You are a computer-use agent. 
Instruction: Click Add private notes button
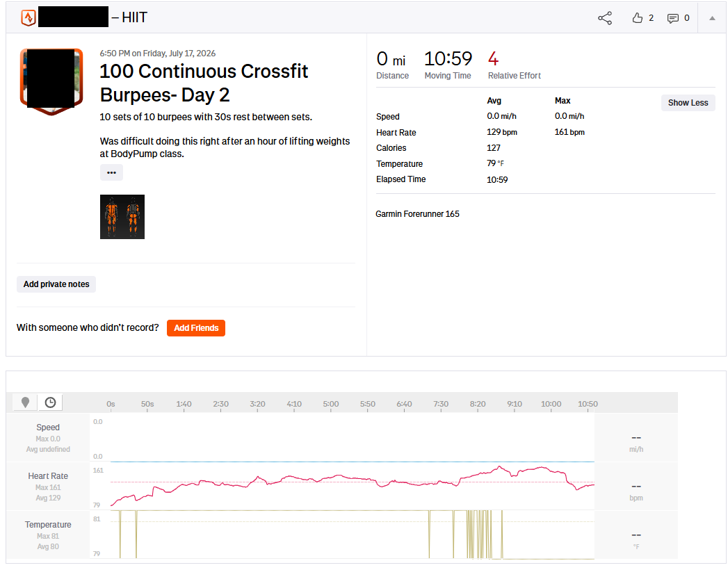[56, 284]
